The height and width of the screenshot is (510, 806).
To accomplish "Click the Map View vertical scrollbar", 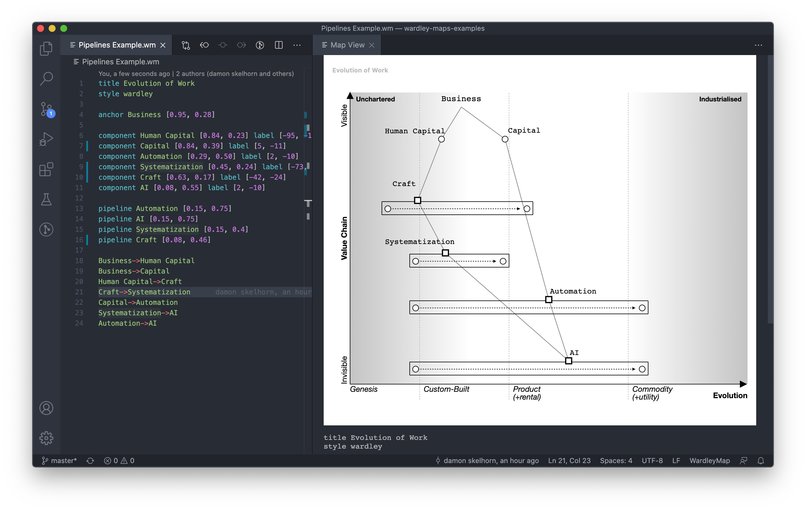I will point(770,190).
